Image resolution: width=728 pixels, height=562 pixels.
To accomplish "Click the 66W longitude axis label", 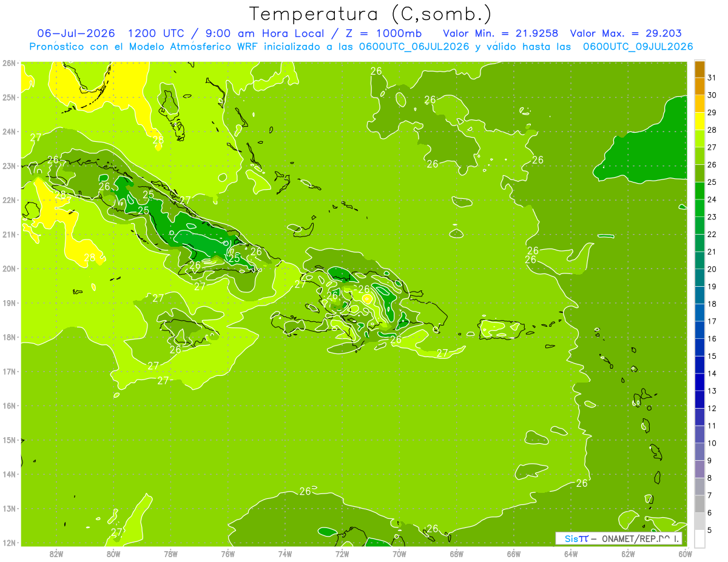I will click(513, 554).
